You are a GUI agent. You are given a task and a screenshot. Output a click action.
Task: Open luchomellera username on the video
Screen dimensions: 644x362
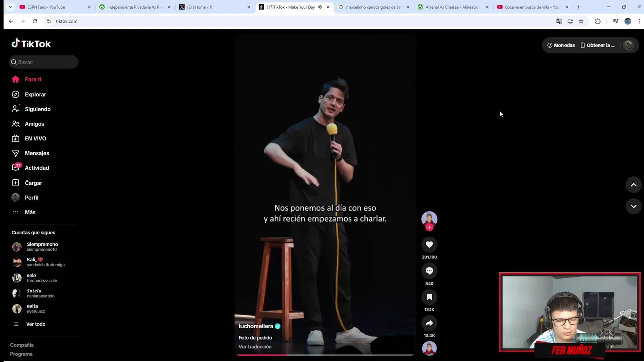tap(256, 326)
